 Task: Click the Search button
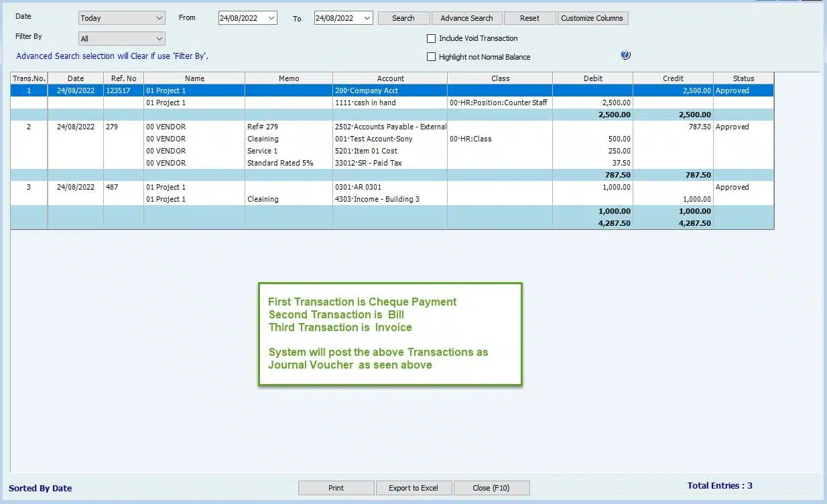[x=403, y=18]
